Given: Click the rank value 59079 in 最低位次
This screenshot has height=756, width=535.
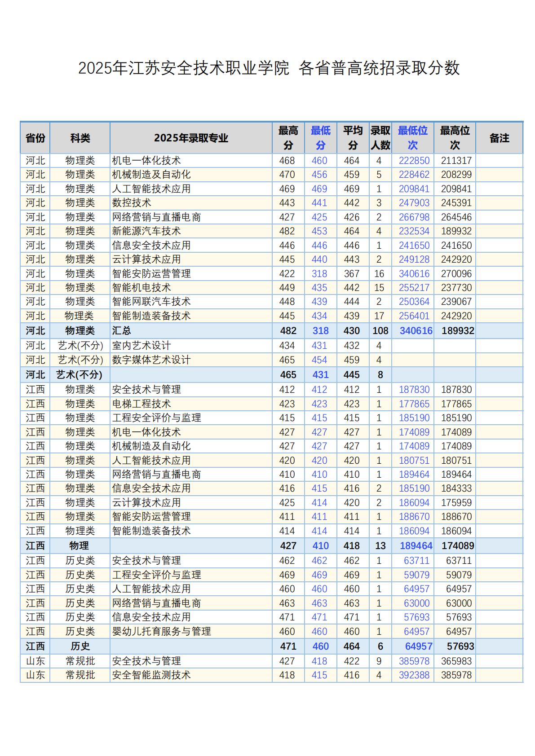Looking at the screenshot, I should (416, 575).
